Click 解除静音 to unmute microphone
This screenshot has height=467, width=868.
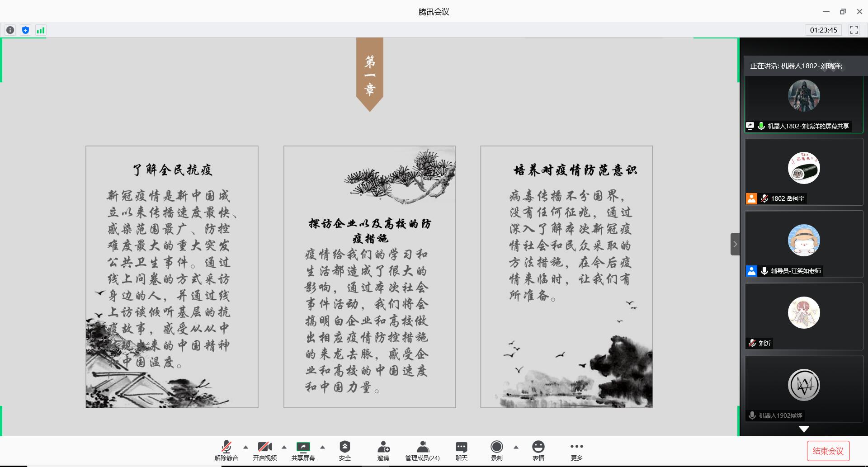click(x=226, y=450)
